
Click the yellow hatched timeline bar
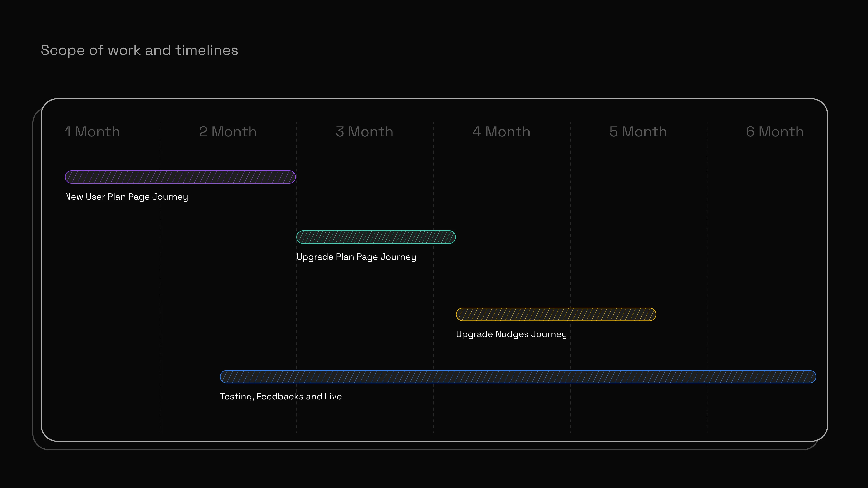click(x=556, y=314)
